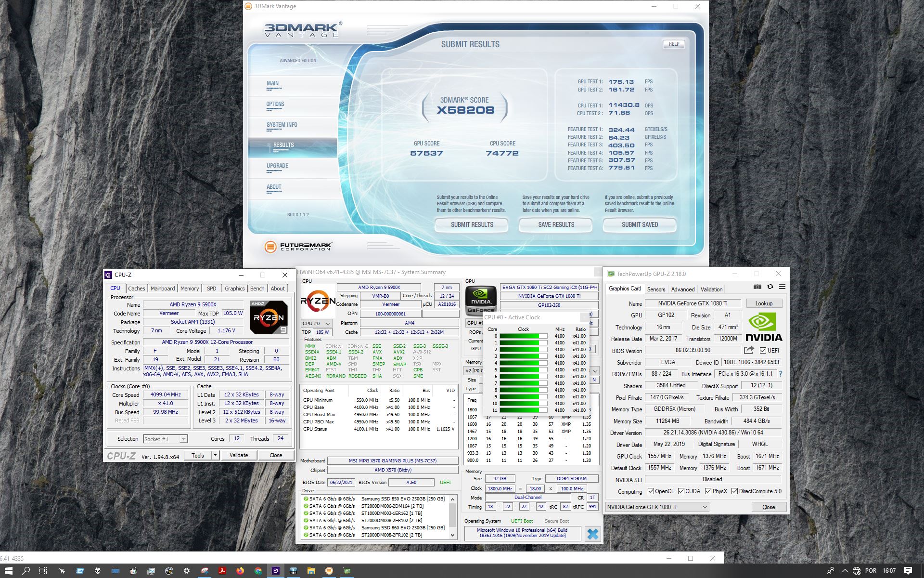The width and height of the screenshot is (924, 578).
Task: Open taskbar Search
Action: click(26, 571)
